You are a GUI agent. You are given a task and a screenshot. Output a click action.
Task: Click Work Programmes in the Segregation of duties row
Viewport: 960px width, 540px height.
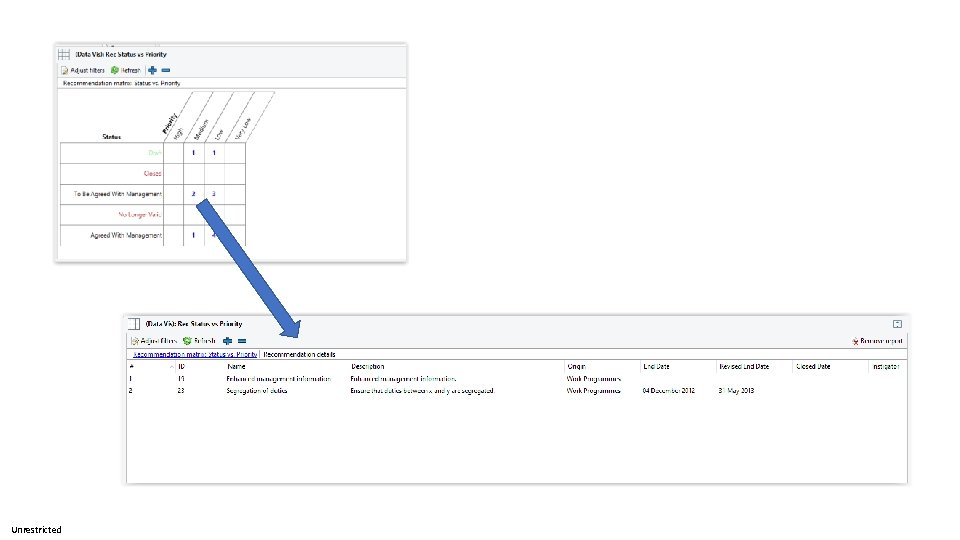593,391
